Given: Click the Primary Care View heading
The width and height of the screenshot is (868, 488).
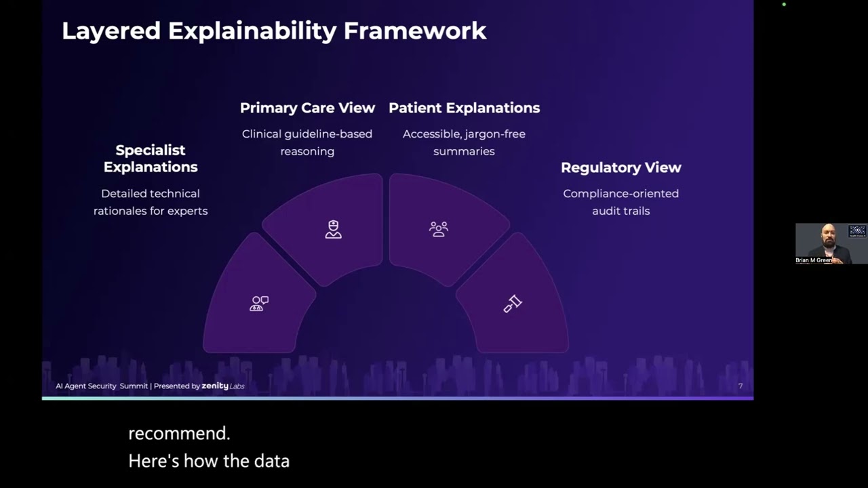Looking at the screenshot, I should click(307, 108).
